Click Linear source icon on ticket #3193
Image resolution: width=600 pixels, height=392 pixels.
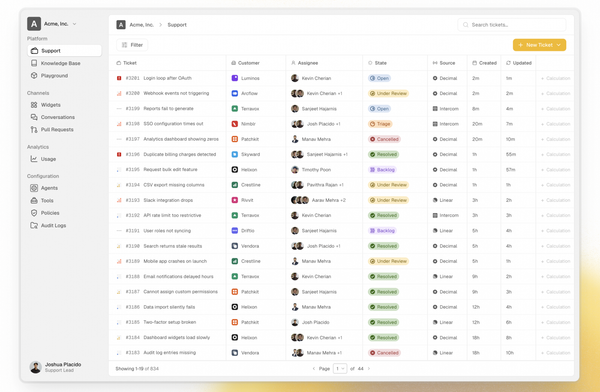435,200
